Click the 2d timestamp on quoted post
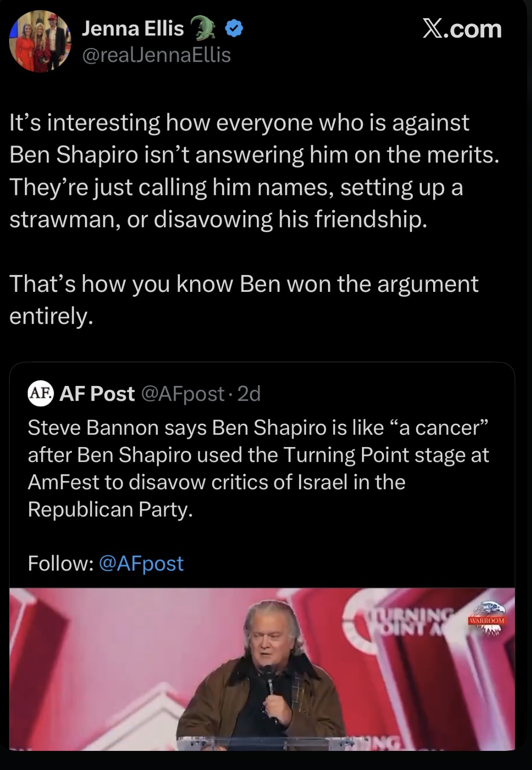Viewport: 532px width, 770px height. click(249, 394)
